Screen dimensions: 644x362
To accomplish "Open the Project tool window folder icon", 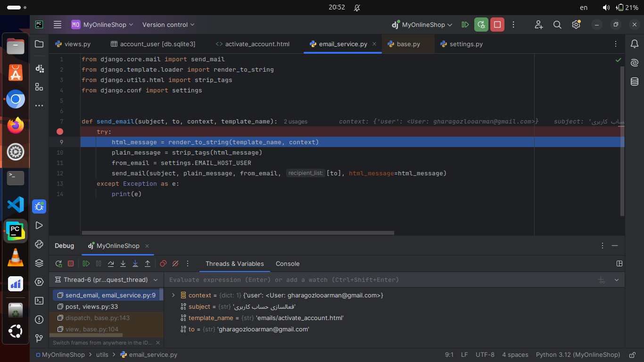I will (39, 44).
